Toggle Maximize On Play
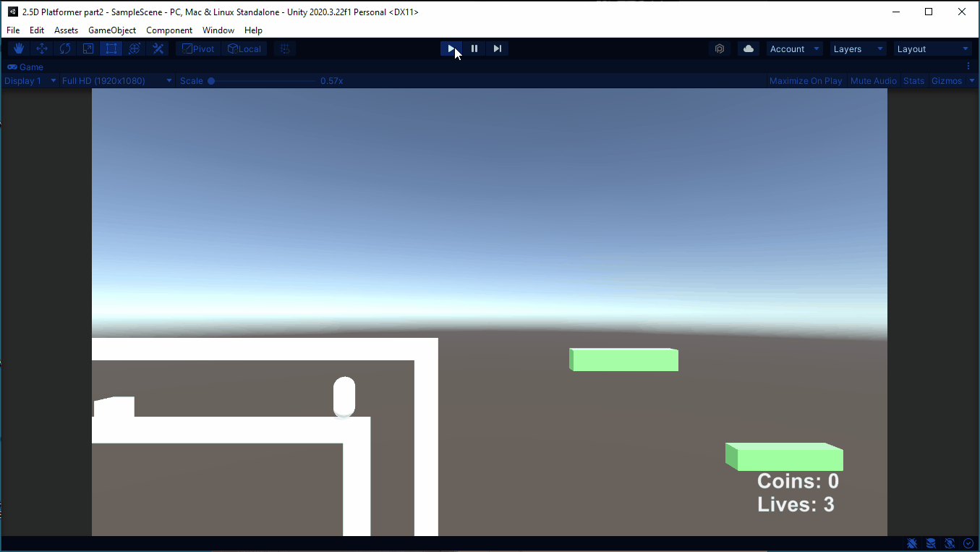This screenshot has width=980, height=552. (x=806, y=80)
